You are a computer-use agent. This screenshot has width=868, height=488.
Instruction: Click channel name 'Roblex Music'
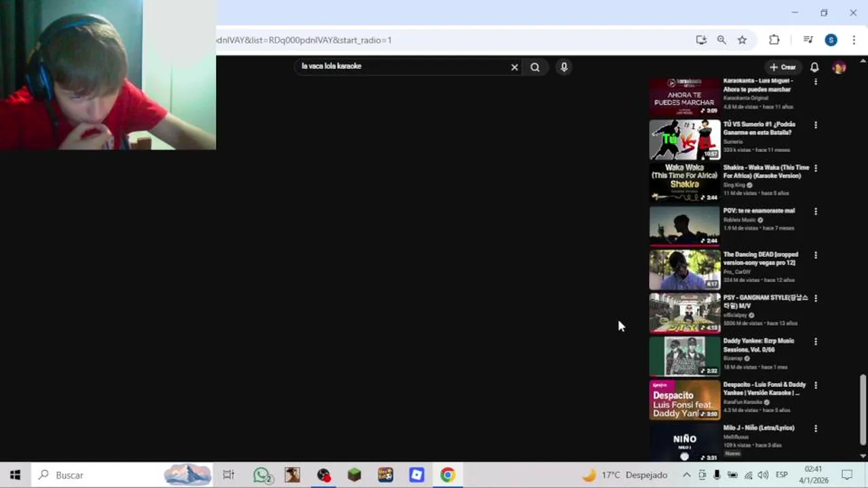click(739, 220)
